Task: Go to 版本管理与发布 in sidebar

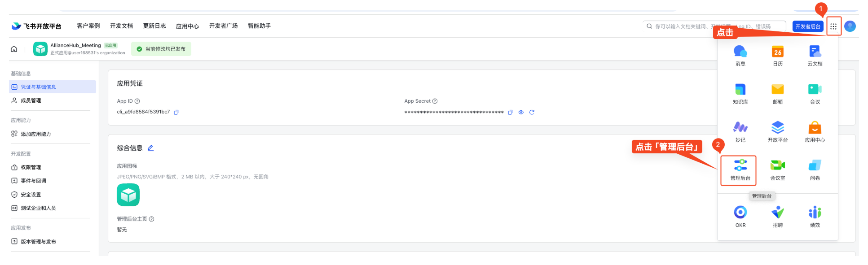Action: coord(38,242)
